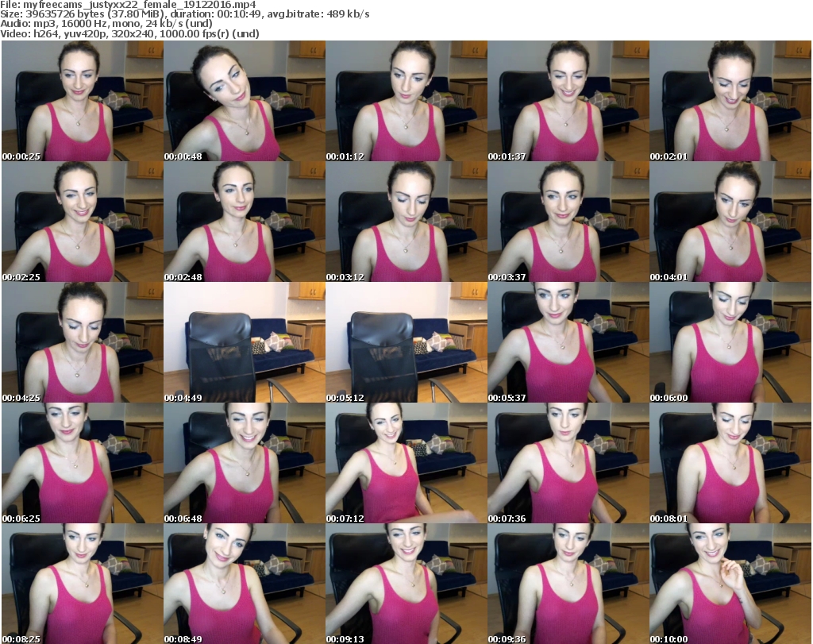This screenshot has height=644, width=813.
Task: Select the thumbnail stamped 00:00:25
Action: click(x=83, y=101)
